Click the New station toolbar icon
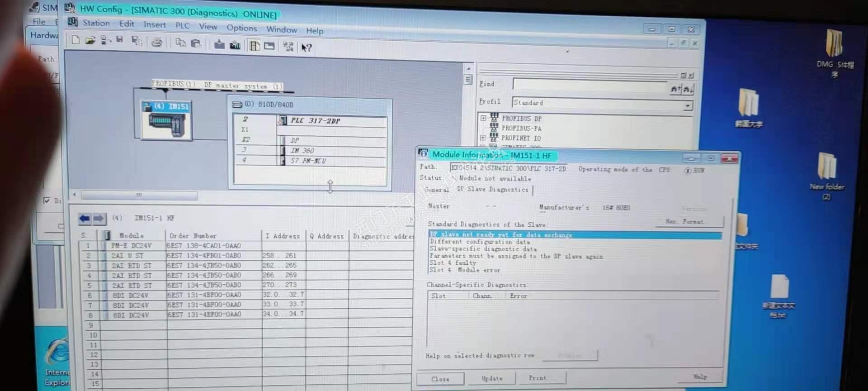Viewport: 868px width, 391px height. pos(75,40)
